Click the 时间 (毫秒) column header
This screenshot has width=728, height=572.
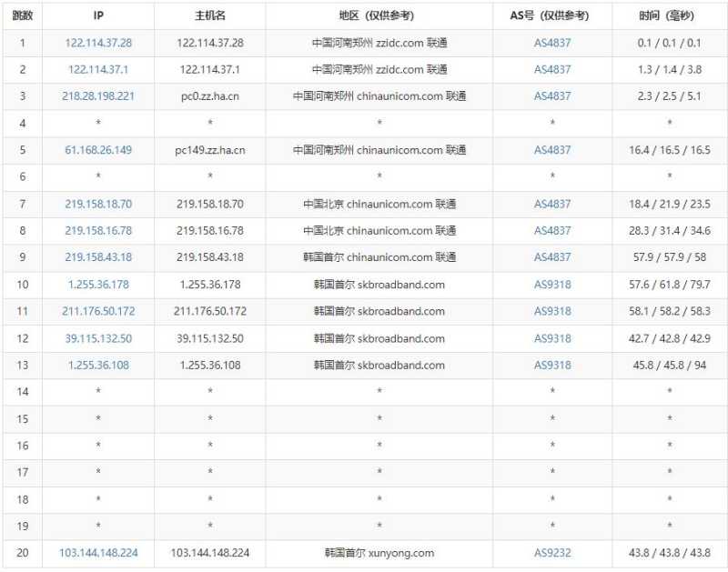[x=667, y=15]
